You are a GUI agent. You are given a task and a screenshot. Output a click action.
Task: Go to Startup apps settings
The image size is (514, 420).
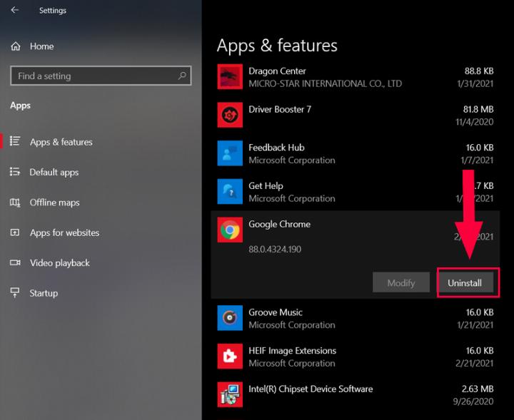44,293
